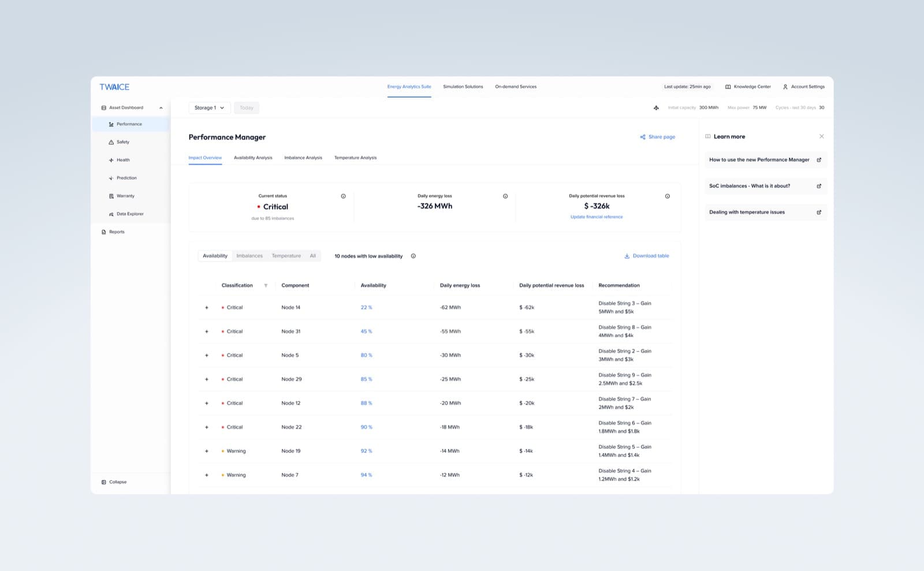Open the Reports section
The height and width of the screenshot is (571, 924).
tap(117, 232)
